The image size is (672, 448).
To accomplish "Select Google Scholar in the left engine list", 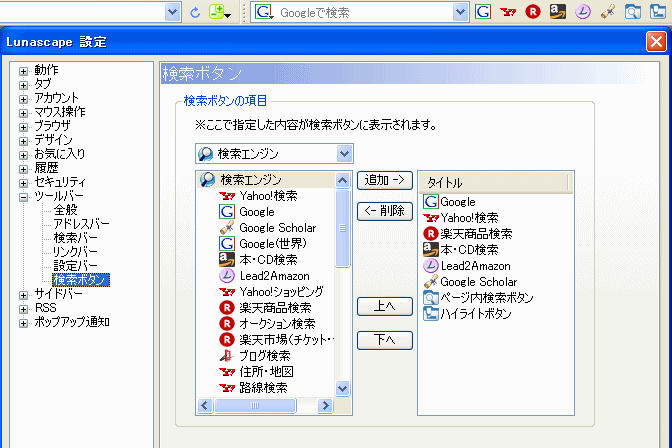I will (x=268, y=228).
